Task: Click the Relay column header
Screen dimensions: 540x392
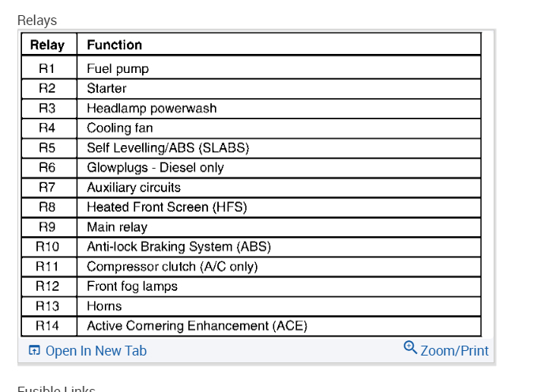Action: click(x=47, y=45)
